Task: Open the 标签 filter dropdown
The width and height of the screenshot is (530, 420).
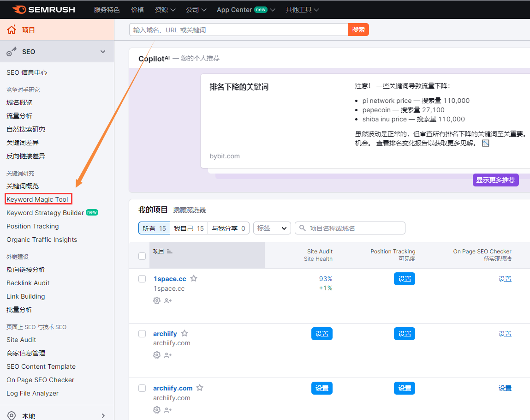Action: (x=272, y=228)
